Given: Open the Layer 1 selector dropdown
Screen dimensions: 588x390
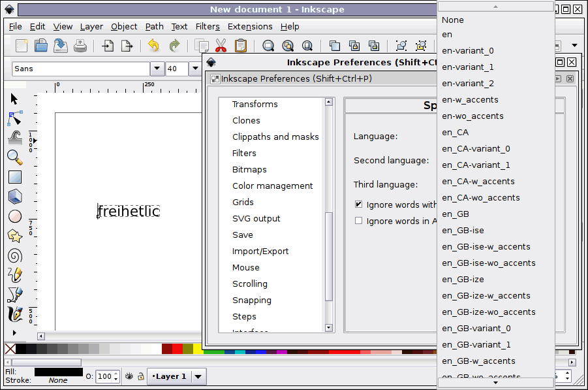Looking at the screenshot, I should coord(177,376).
